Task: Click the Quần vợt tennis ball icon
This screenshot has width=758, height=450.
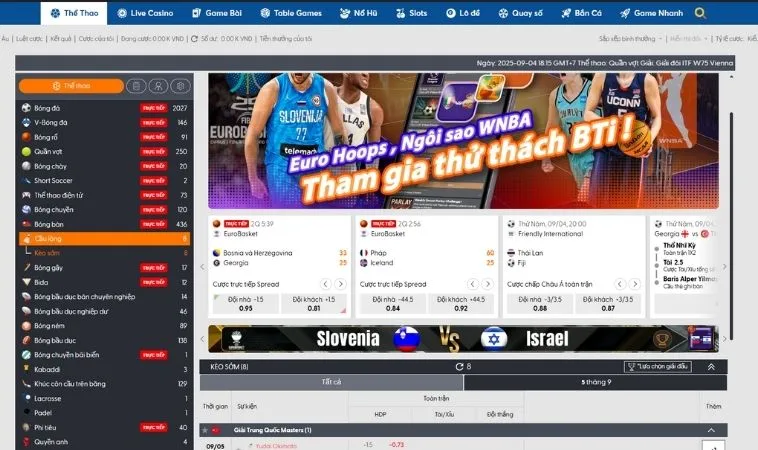Action: click(26, 151)
